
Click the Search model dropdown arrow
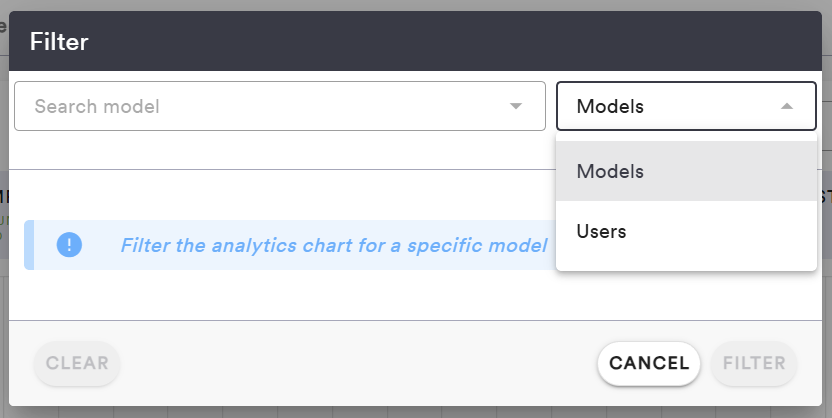click(516, 106)
